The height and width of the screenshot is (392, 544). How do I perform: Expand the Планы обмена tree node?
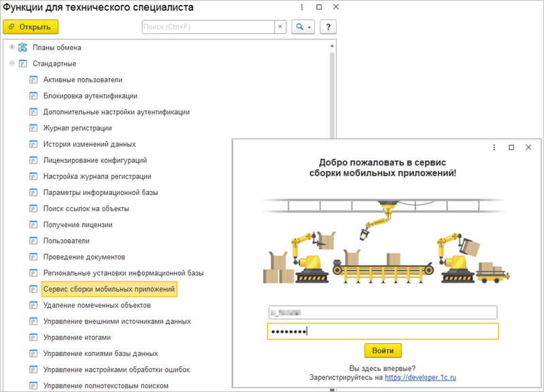(12, 48)
